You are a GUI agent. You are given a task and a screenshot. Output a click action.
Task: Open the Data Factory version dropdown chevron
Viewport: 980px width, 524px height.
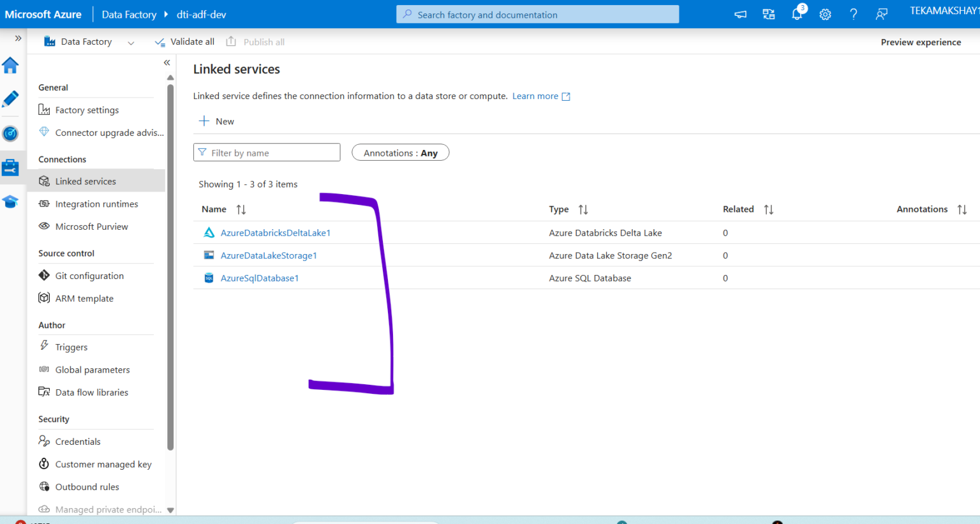[131, 41]
